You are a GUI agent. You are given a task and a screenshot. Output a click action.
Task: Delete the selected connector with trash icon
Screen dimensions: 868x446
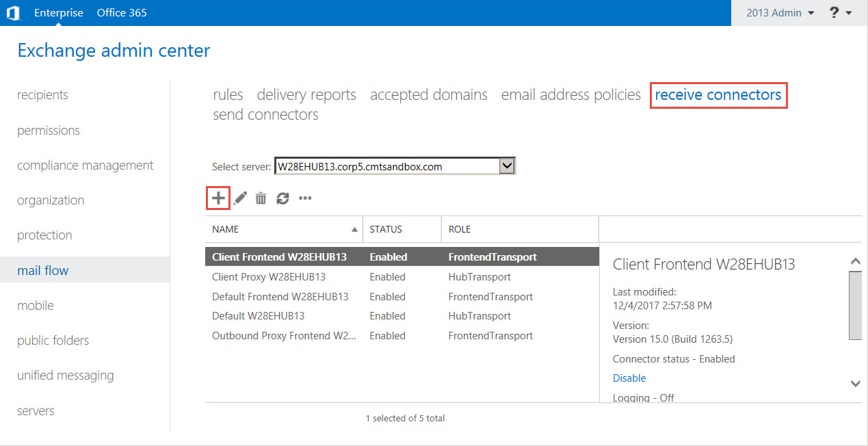tap(261, 198)
